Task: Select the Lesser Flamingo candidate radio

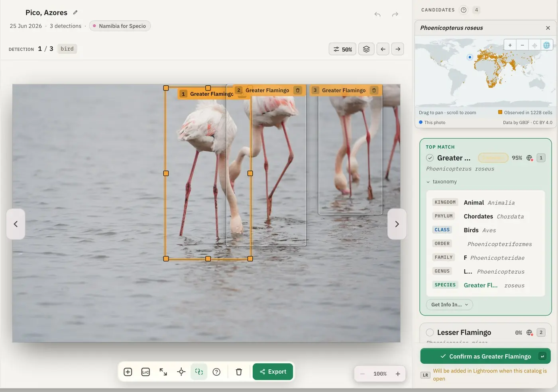Action: (430, 332)
